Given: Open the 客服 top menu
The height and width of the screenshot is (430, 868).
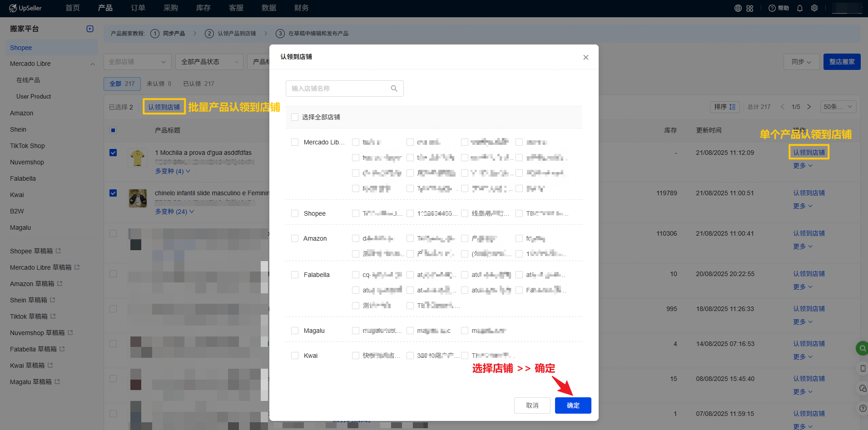Looking at the screenshot, I should pos(236,8).
